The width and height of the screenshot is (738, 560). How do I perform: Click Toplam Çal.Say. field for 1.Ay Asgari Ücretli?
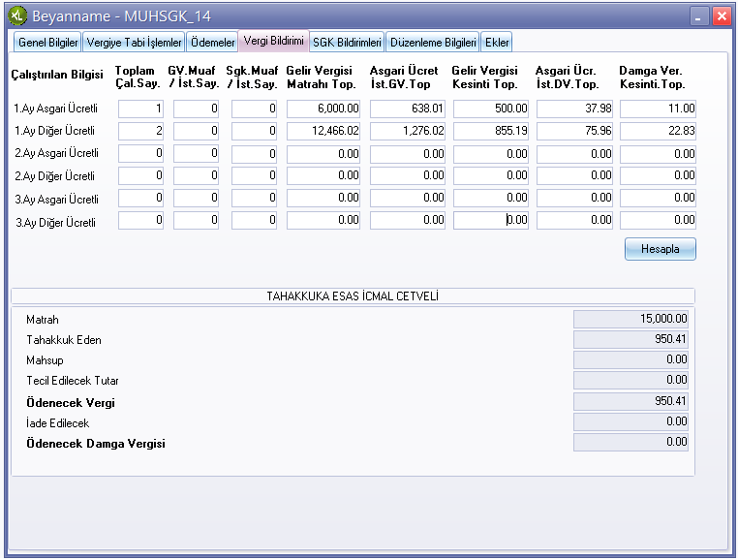(141, 109)
